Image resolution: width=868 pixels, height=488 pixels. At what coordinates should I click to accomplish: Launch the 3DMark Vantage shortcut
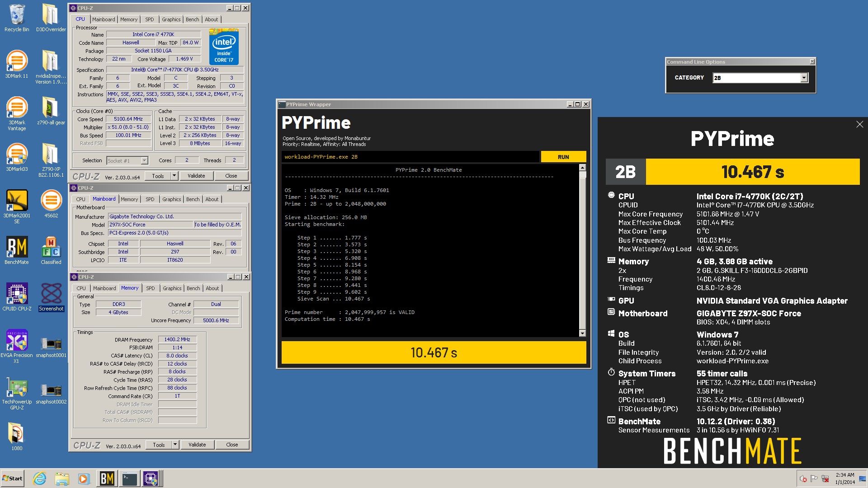[17, 113]
